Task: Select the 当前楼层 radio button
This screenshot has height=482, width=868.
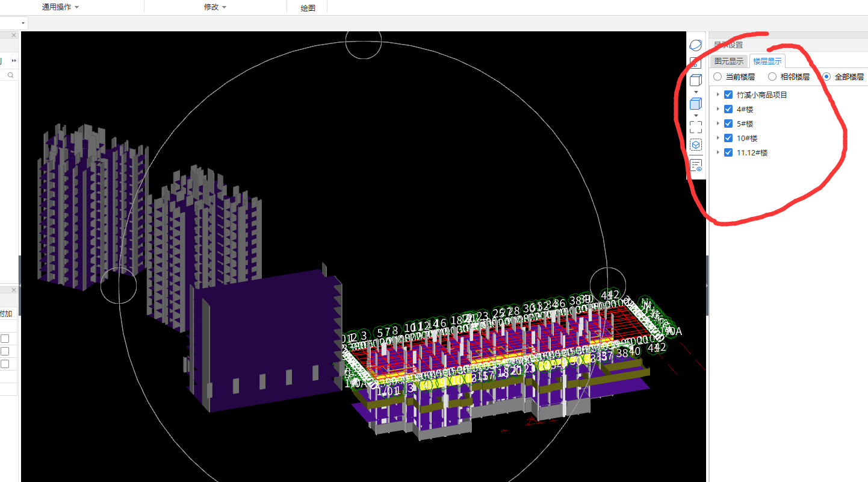Action: [x=717, y=77]
